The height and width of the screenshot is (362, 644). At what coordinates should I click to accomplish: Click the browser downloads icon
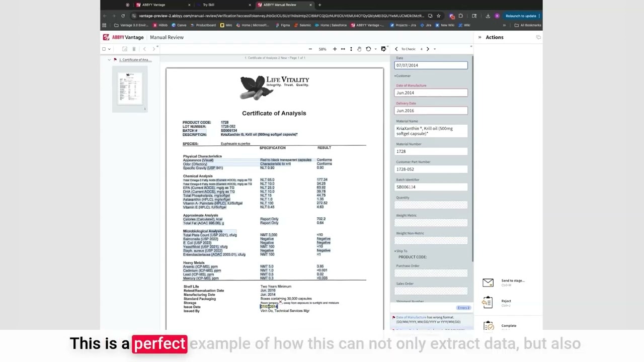(x=488, y=16)
